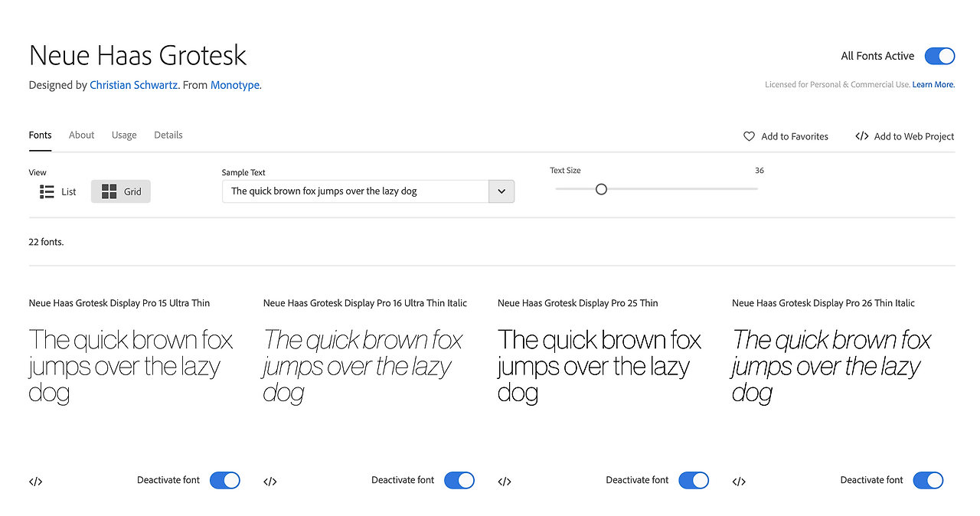Open the Usage tab
Screen dimensions: 980x516
point(124,135)
